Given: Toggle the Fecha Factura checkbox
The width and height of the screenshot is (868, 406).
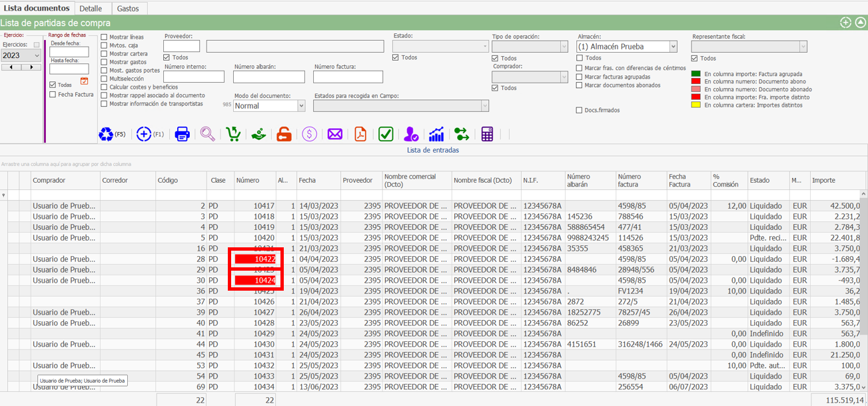Looking at the screenshot, I should 53,95.
